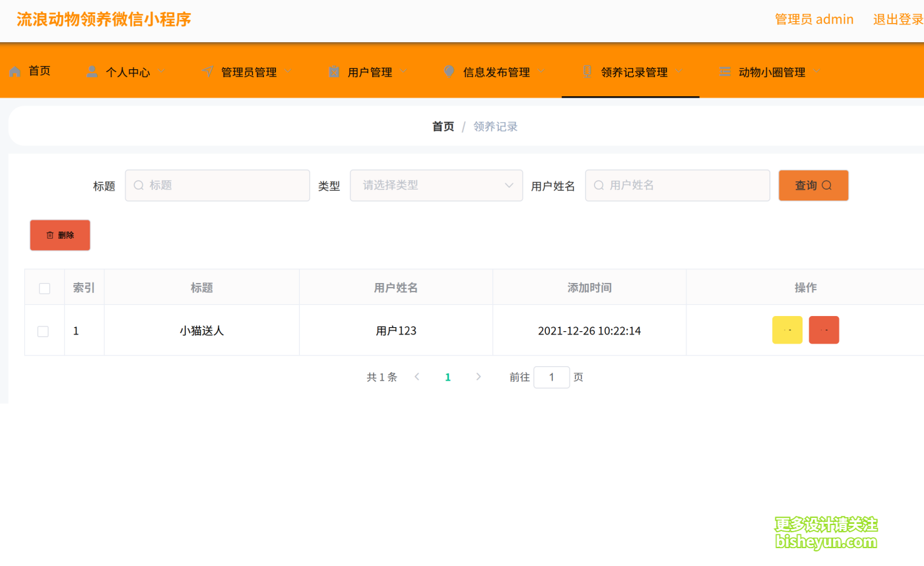Click the icon beside 用户管理 menu
Screen dimensions: 924x566
point(334,71)
